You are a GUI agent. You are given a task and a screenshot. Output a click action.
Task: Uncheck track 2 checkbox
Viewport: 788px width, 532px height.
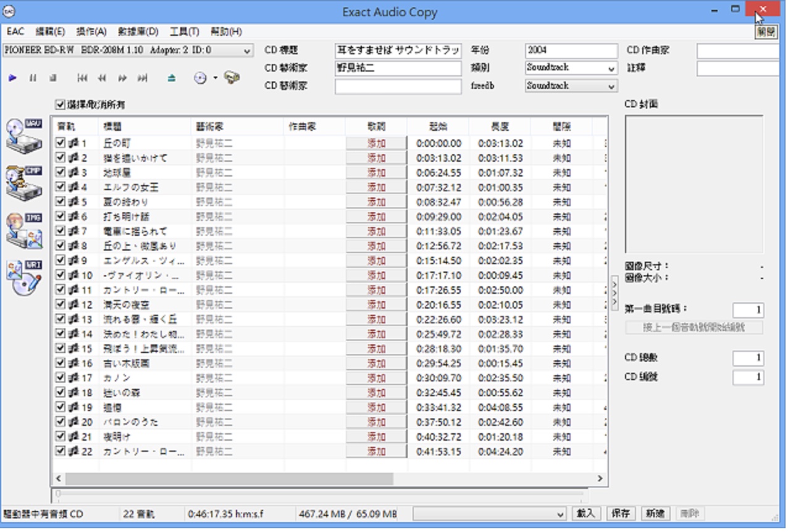(x=60, y=158)
